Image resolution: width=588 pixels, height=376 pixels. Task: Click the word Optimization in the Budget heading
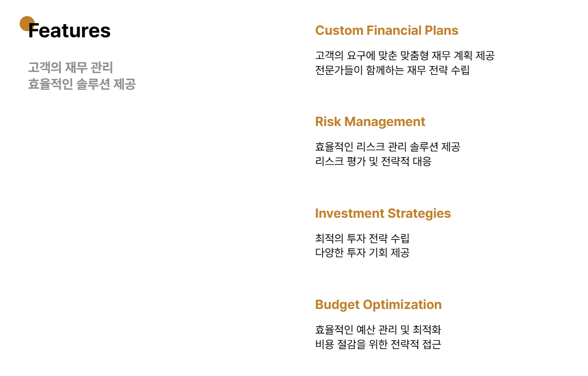pyautogui.click(x=402, y=305)
